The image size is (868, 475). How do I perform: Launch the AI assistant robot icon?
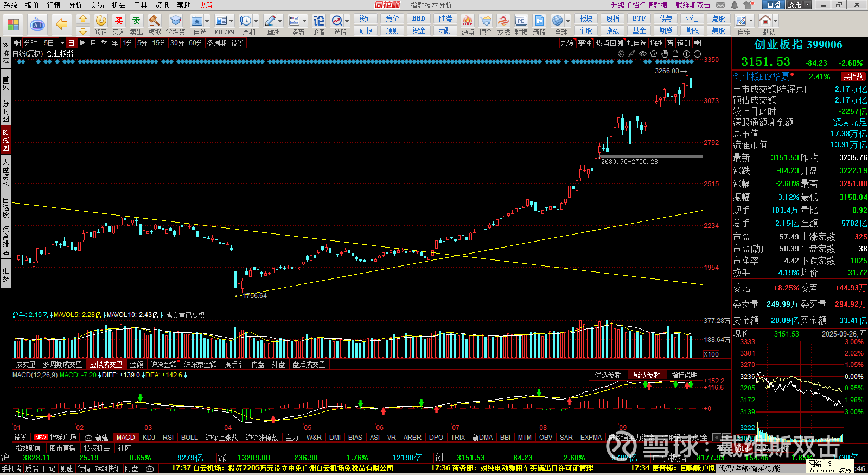click(x=37, y=24)
